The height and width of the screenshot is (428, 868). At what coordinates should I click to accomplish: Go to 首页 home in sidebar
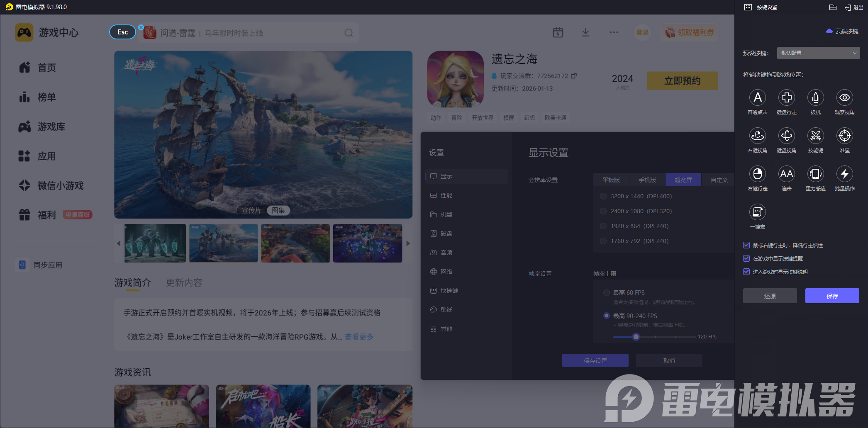pyautogui.click(x=37, y=68)
